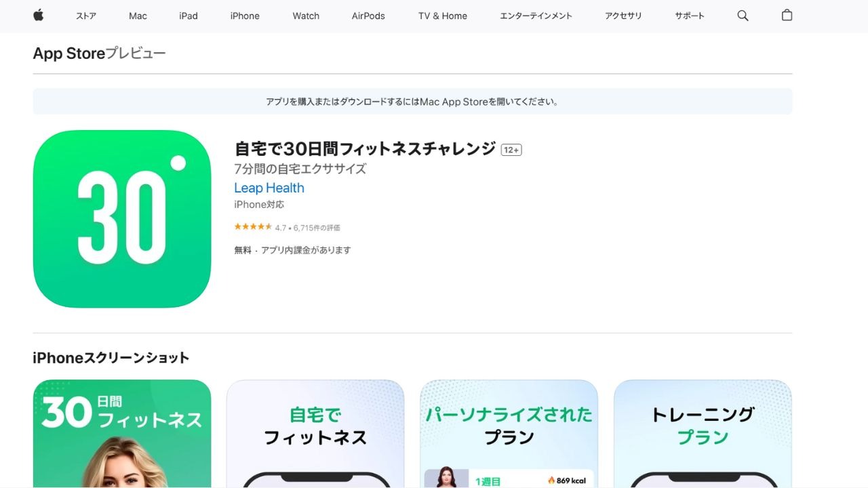The width and height of the screenshot is (868, 488).
Task: Click the star rating icons
Action: (253, 227)
